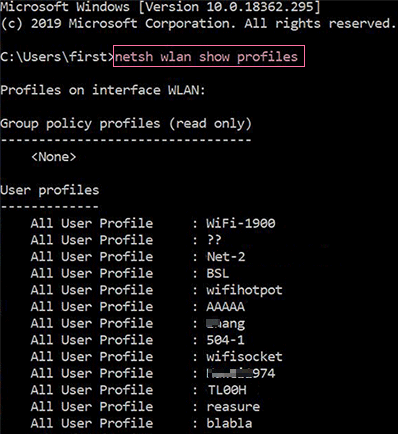Click the profile name 'reasure'

[x=233, y=407]
